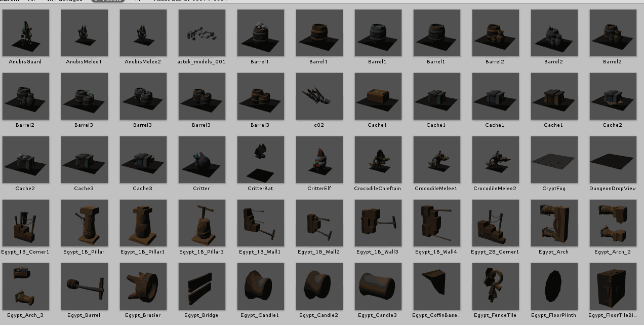The image size is (644, 325).
Task: Select the AnubisGuard asset thumbnail
Action: click(26, 33)
